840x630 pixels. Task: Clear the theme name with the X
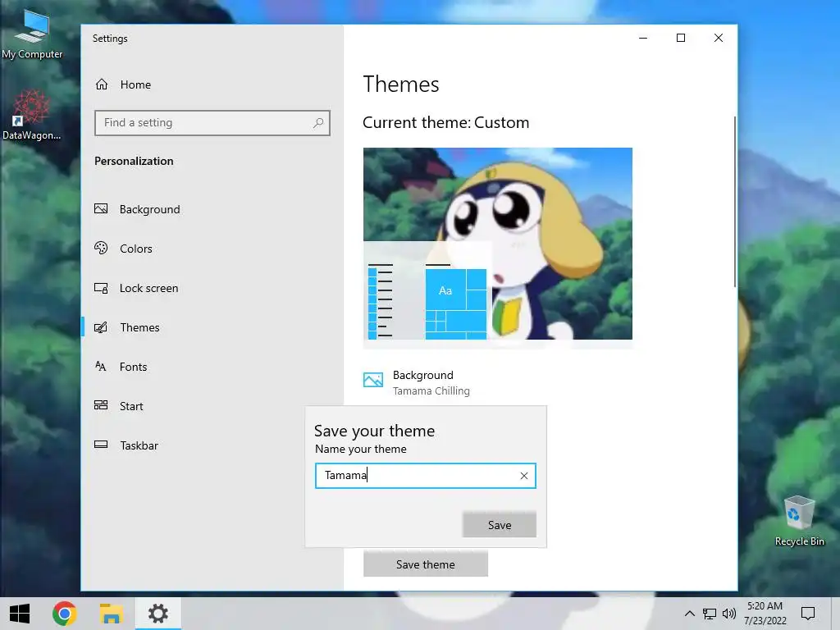tap(524, 476)
